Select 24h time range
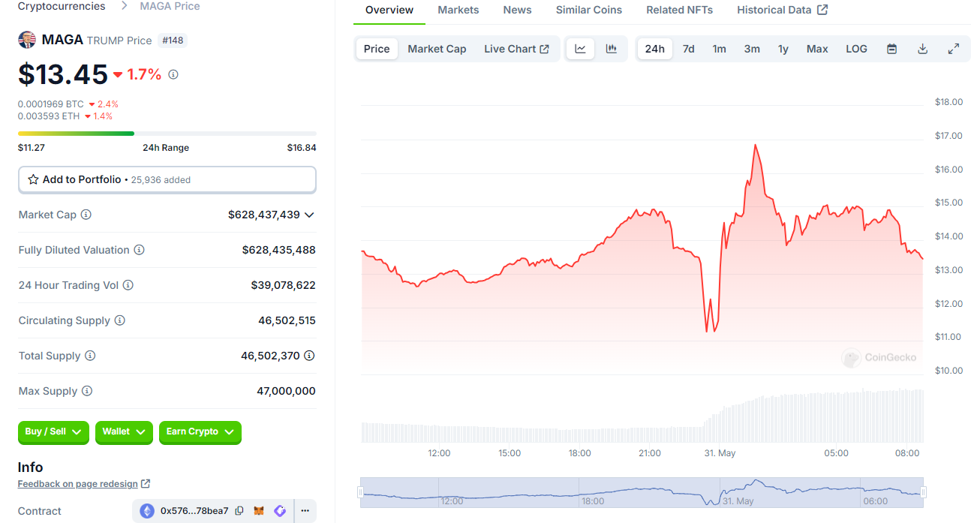This screenshot has height=523, width=980. tap(654, 49)
